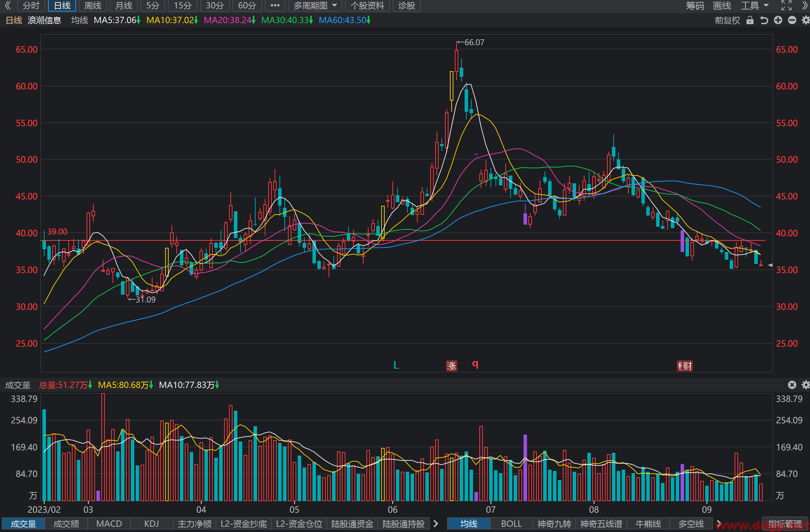Viewport: 810px width, 532px height.
Task: Click the L marker near June
Action: (x=396, y=365)
